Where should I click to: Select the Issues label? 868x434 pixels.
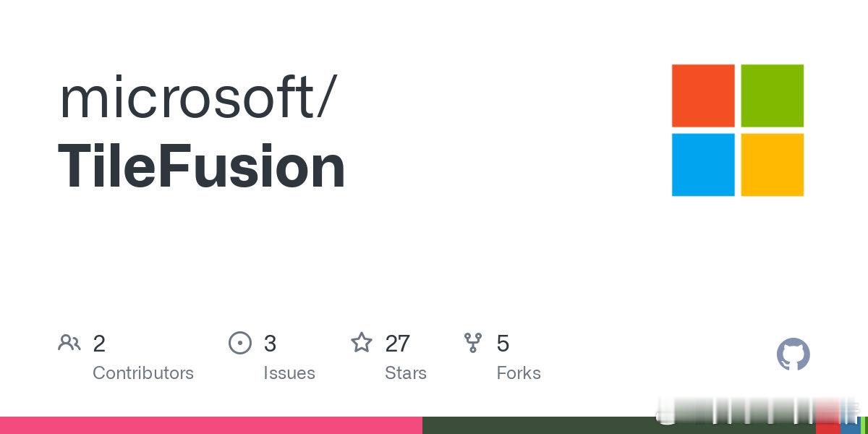pyautogui.click(x=289, y=373)
